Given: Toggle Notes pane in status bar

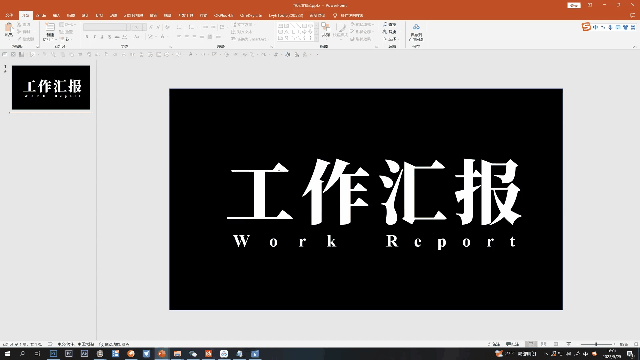Looking at the screenshot, I should [x=493, y=344].
